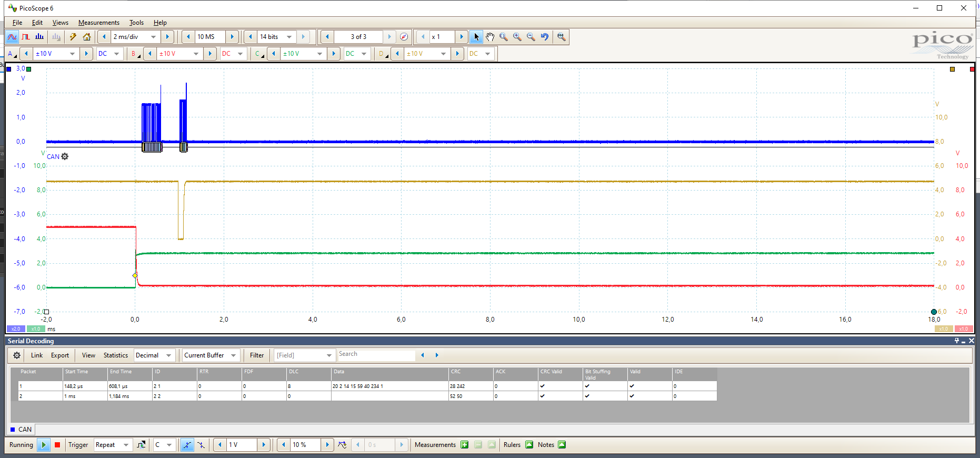Open Channel A options button
The image size is (980, 458).
(12, 54)
